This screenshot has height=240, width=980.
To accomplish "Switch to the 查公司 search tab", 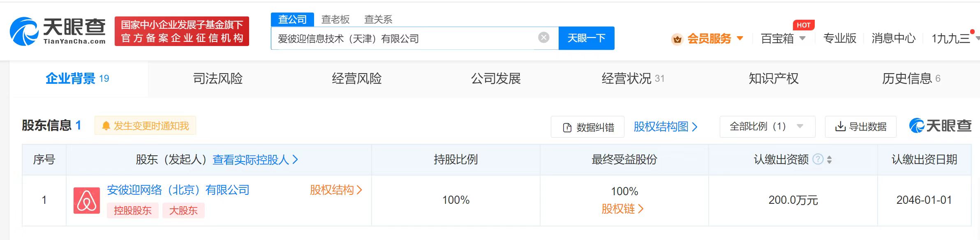I will [x=292, y=19].
